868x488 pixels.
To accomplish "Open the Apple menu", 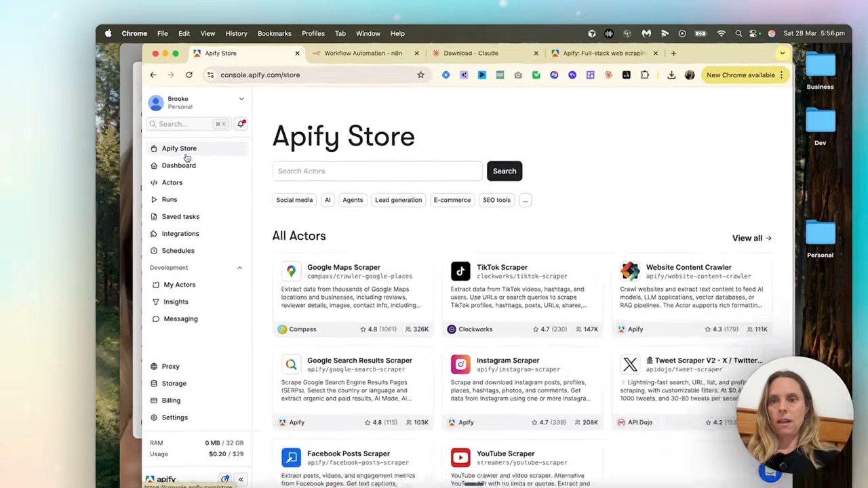I will [x=108, y=33].
